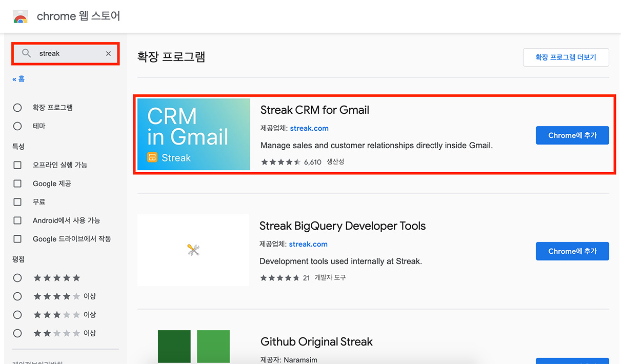Click the 제공자: Naramsim text
Screen dimensions: 621x364
point(289,360)
